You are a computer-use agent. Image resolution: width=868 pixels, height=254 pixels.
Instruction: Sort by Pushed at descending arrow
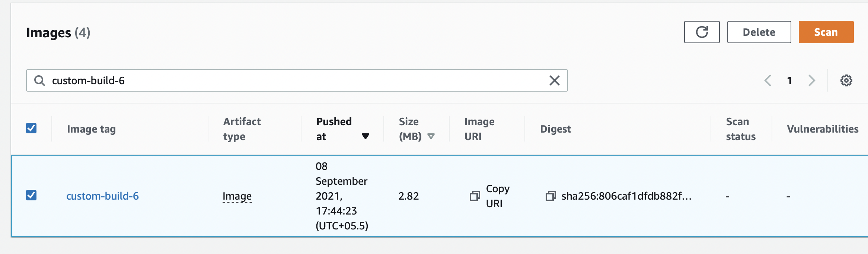(365, 136)
